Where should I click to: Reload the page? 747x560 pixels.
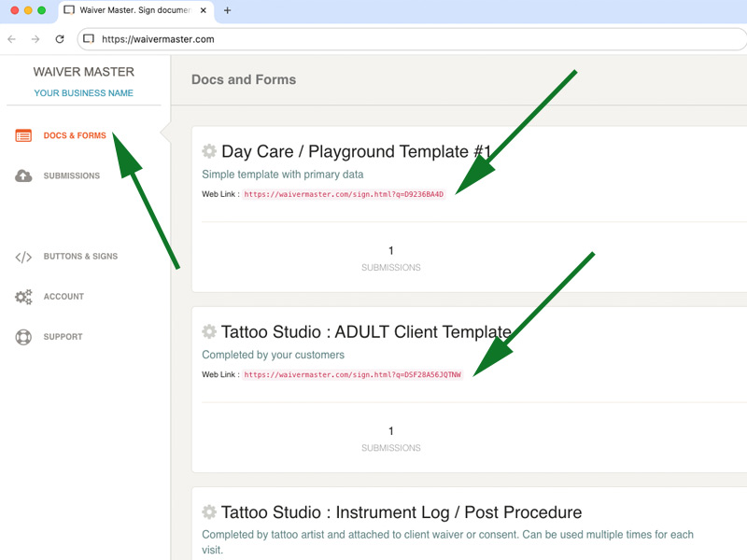[60, 39]
